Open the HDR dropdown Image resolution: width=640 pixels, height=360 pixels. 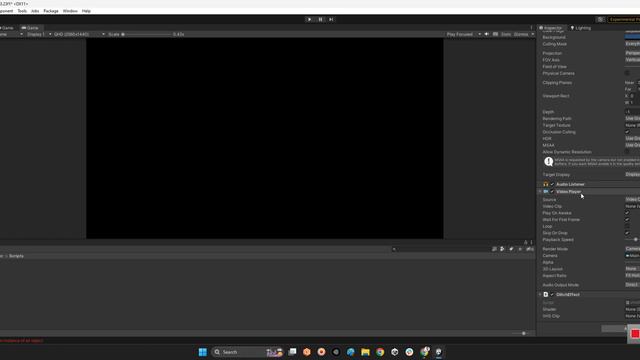(632, 138)
